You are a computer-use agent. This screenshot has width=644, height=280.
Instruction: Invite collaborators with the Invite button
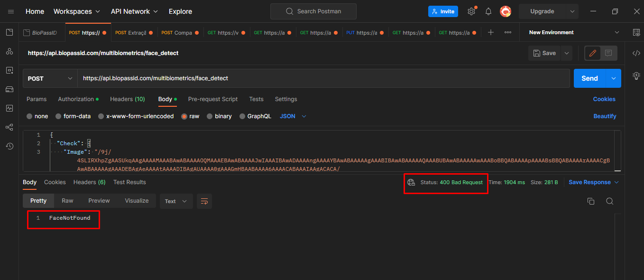pyautogui.click(x=443, y=11)
